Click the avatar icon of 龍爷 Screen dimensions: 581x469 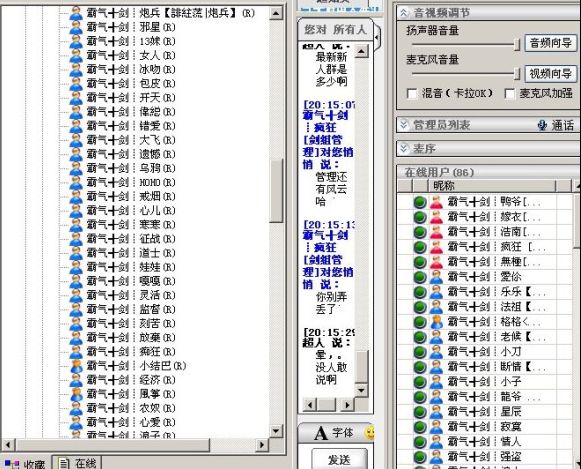coord(436,397)
